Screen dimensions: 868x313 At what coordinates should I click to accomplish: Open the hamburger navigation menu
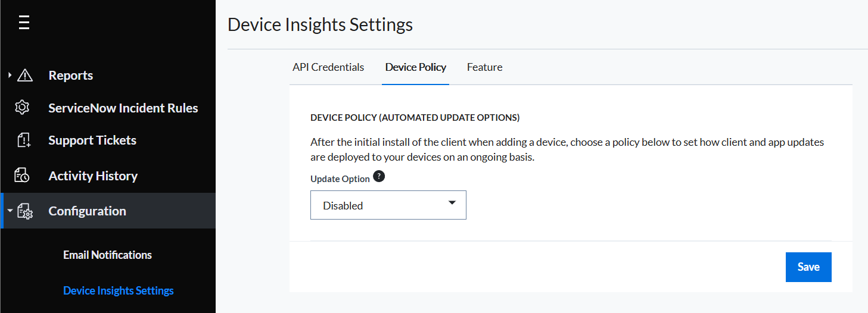click(x=24, y=23)
